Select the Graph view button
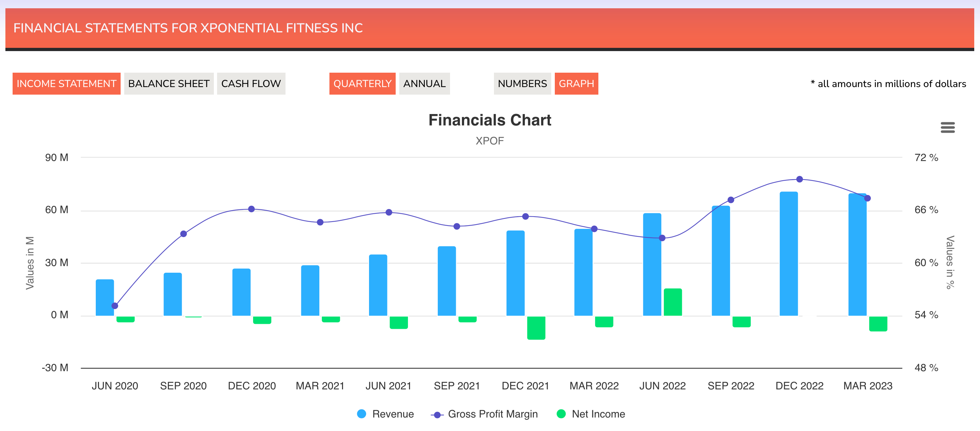This screenshot has width=980, height=431. [x=576, y=83]
